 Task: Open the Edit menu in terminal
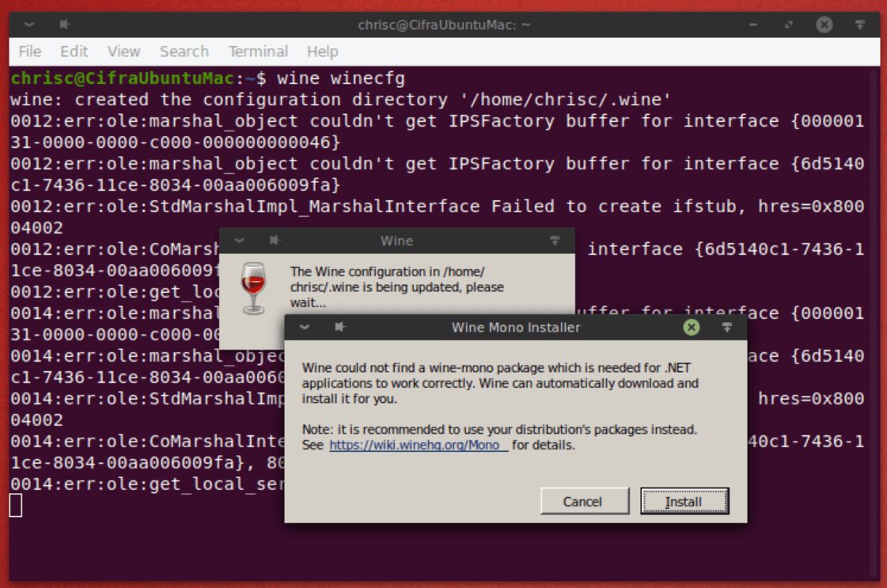74,51
